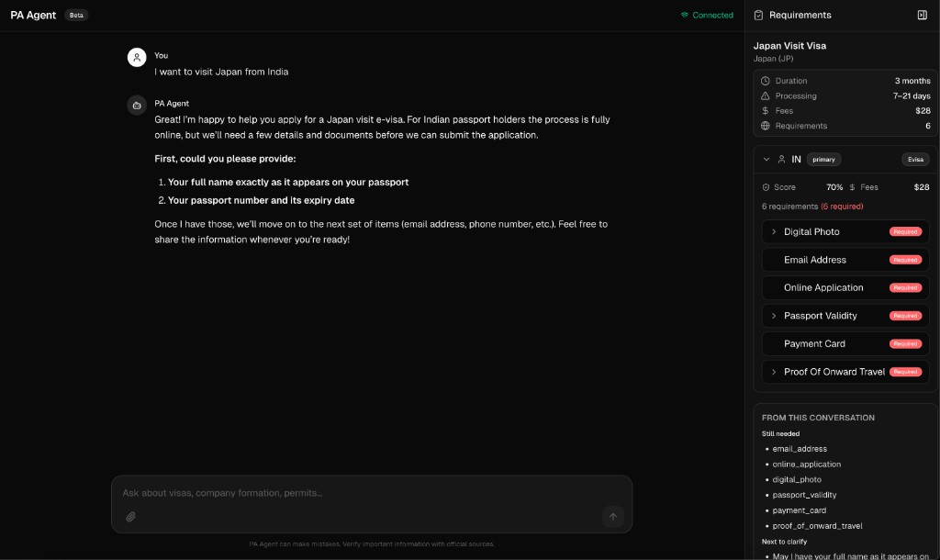
Task: Expand the Passport Validity requirement
Action: click(774, 316)
